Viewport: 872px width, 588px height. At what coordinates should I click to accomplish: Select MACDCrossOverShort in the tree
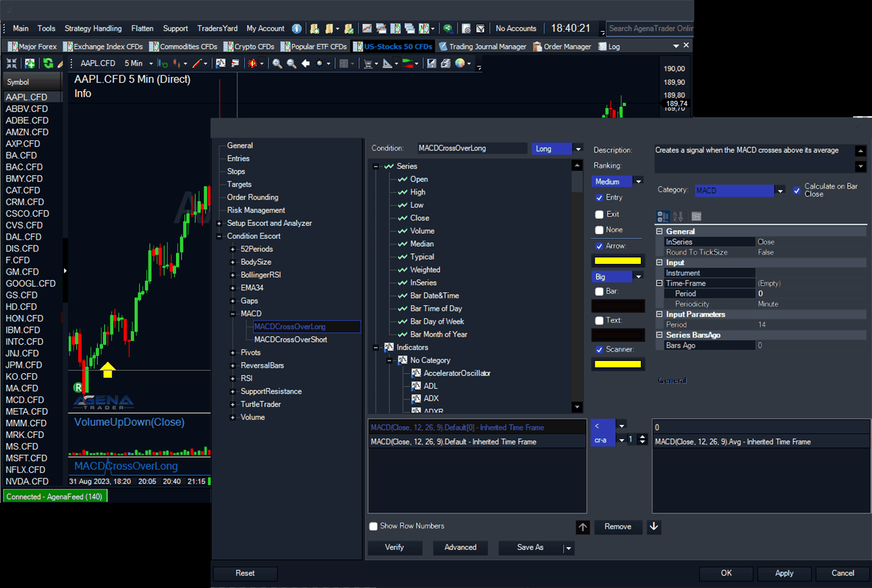point(290,340)
